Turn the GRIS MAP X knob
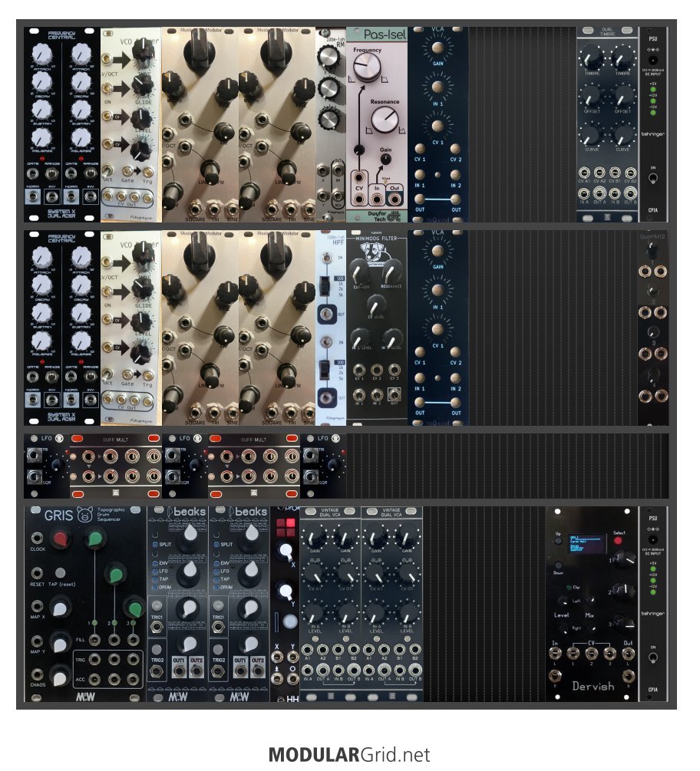This screenshot has height=771, width=700. [60, 607]
